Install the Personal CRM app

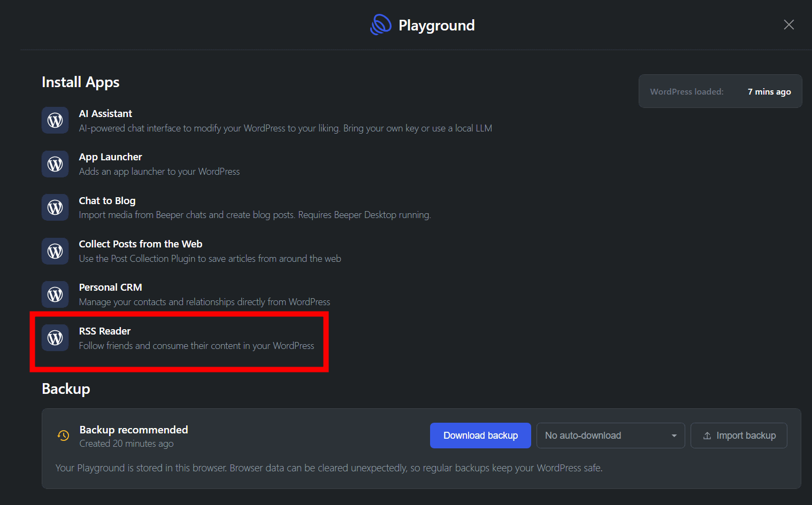coord(110,288)
